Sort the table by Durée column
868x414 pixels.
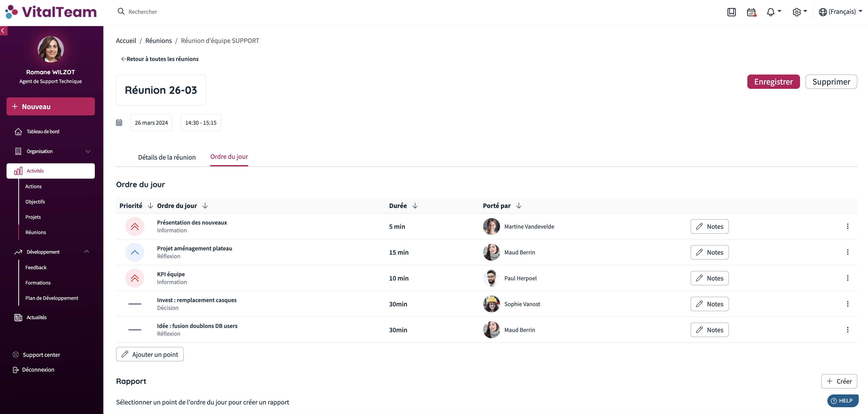pyautogui.click(x=414, y=205)
